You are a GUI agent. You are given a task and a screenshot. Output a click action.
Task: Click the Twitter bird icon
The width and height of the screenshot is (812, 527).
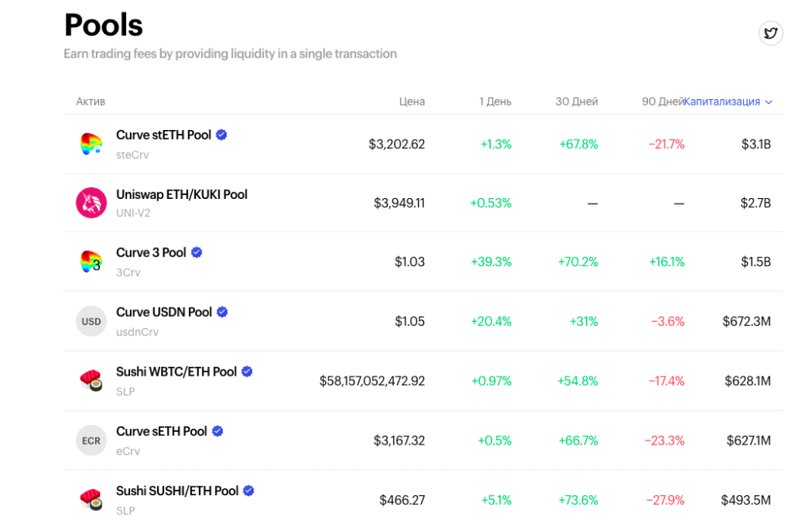pos(770,33)
